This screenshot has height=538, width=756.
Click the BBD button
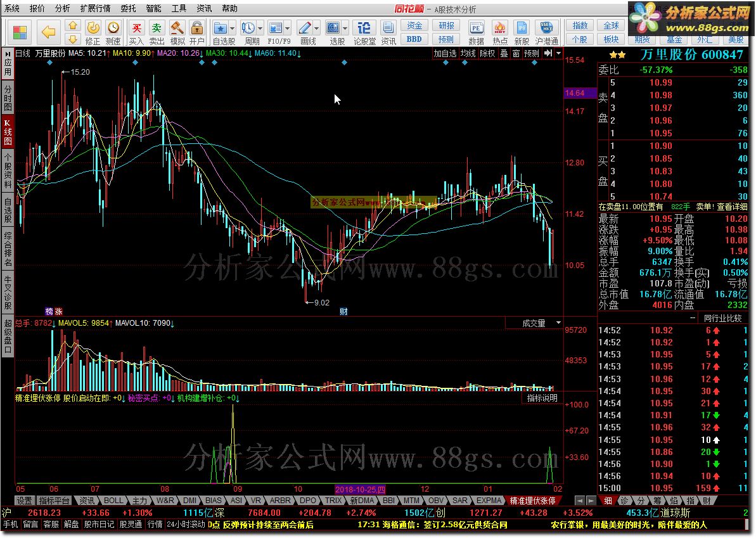[414, 39]
